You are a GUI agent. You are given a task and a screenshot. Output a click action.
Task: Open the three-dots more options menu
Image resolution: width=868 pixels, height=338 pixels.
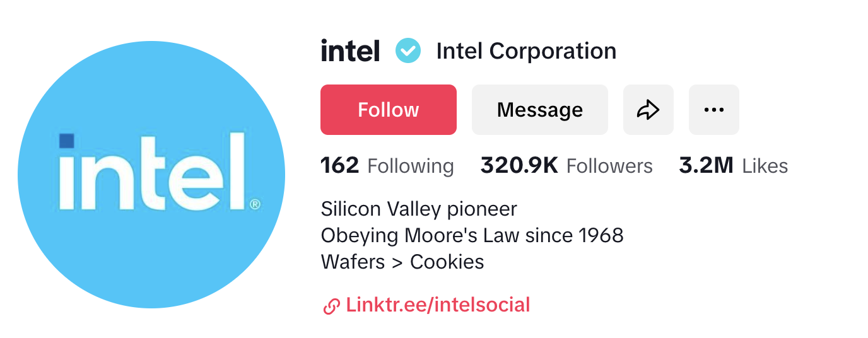713,110
